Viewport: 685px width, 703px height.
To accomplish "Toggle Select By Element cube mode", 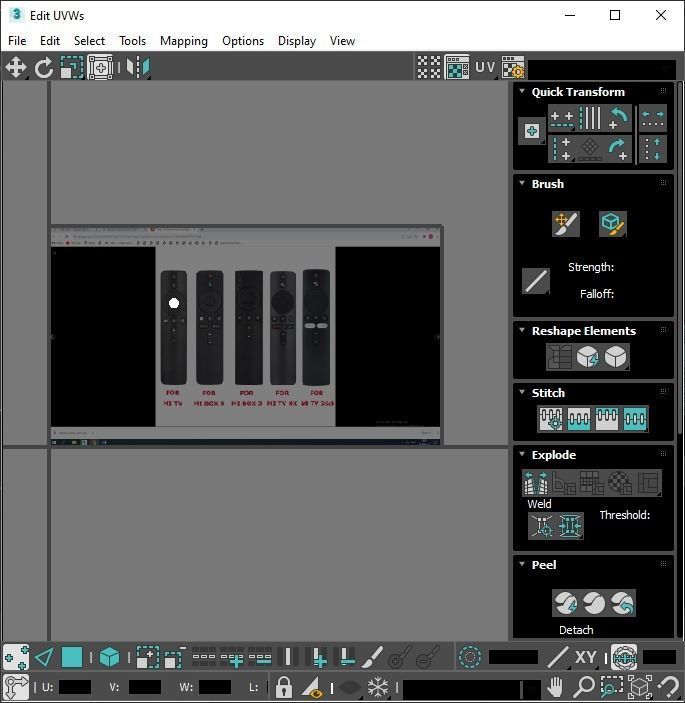I will [x=109, y=658].
